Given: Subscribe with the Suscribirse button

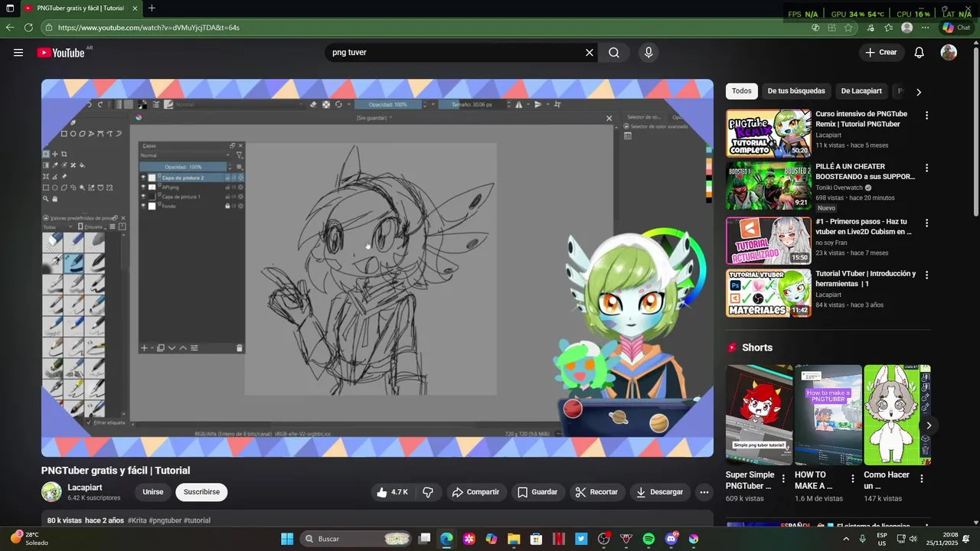Looking at the screenshot, I should [x=201, y=492].
